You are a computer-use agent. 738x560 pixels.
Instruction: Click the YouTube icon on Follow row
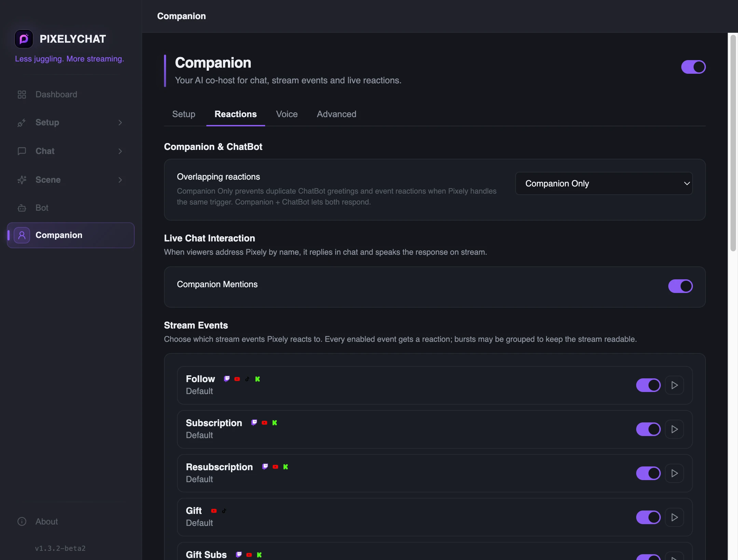click(237, 379)
